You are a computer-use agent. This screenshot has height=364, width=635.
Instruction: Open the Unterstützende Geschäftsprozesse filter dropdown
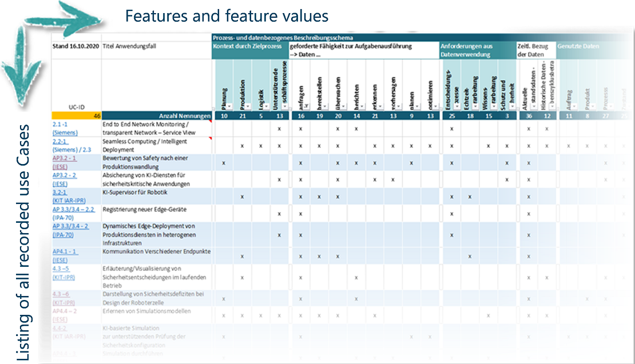coord(285,107)
